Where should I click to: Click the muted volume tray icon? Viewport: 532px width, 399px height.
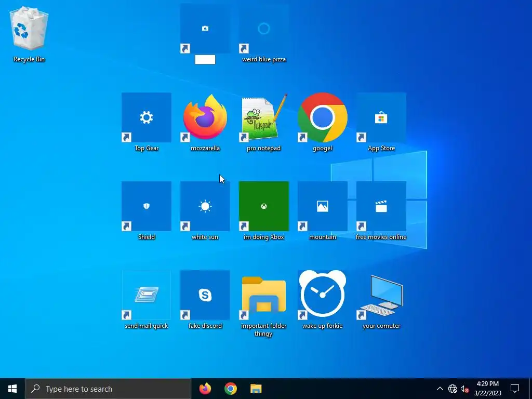coord(465,389)
